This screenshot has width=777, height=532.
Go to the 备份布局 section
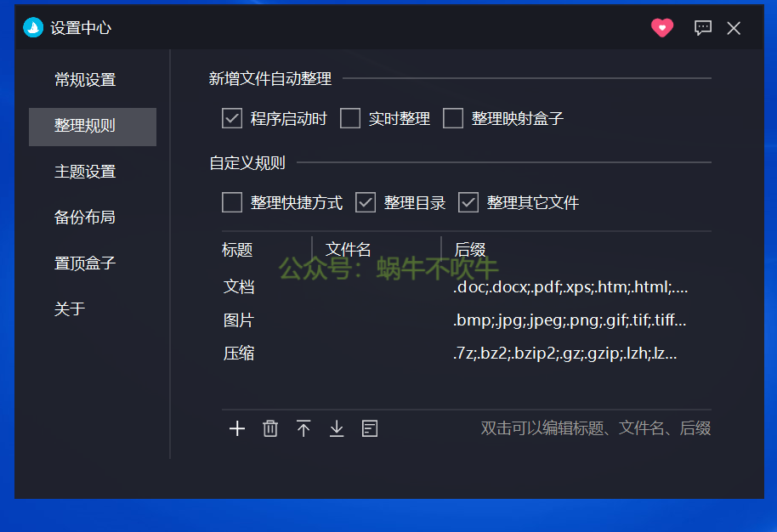point(85,218)
